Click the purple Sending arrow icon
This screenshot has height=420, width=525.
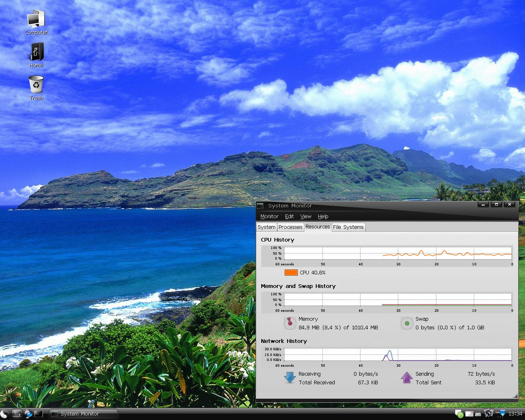(406, 377)
